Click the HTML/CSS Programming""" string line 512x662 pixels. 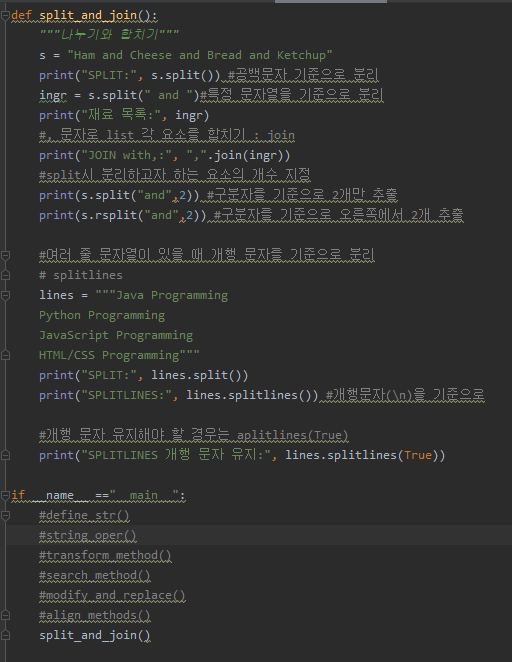(x=119, y=355)
